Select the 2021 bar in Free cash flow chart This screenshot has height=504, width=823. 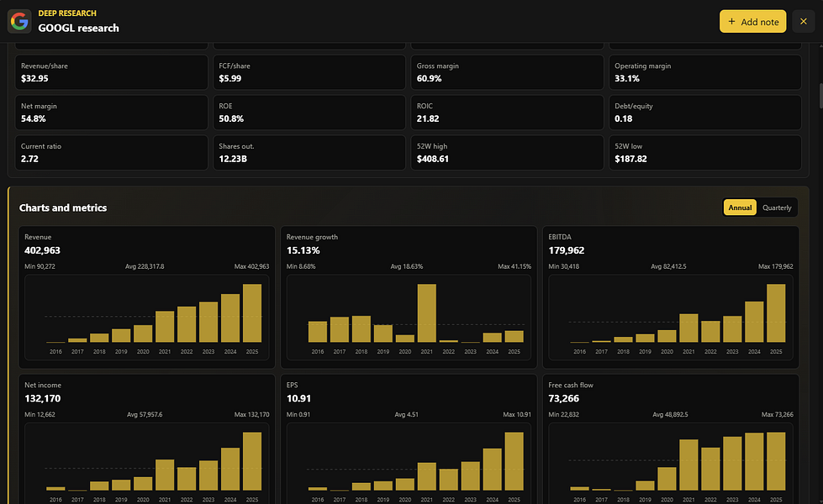pyautogui.click(x=688, y=465)
